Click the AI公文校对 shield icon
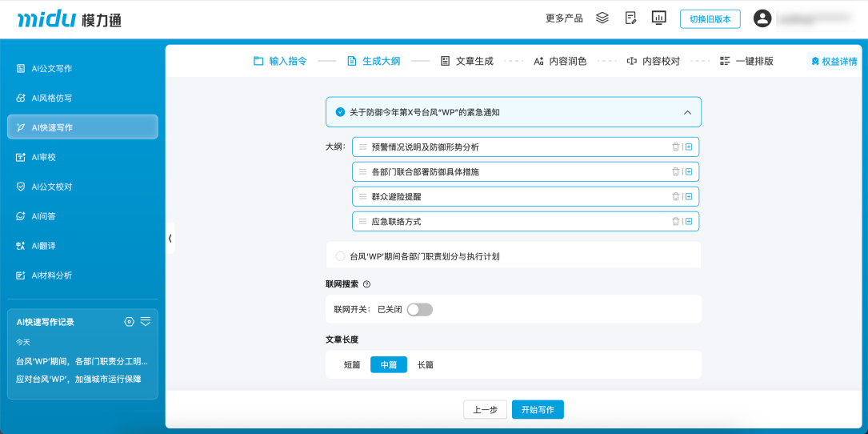Image resolution: width=868 pixels, height=434 pixels. [21, 187]
